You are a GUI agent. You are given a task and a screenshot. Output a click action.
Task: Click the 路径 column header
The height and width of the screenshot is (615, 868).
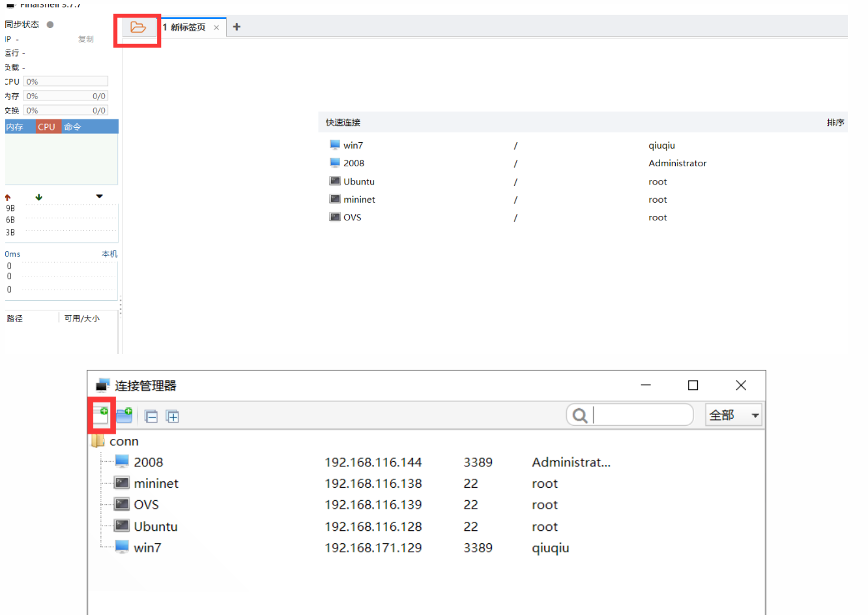point(15,318)
